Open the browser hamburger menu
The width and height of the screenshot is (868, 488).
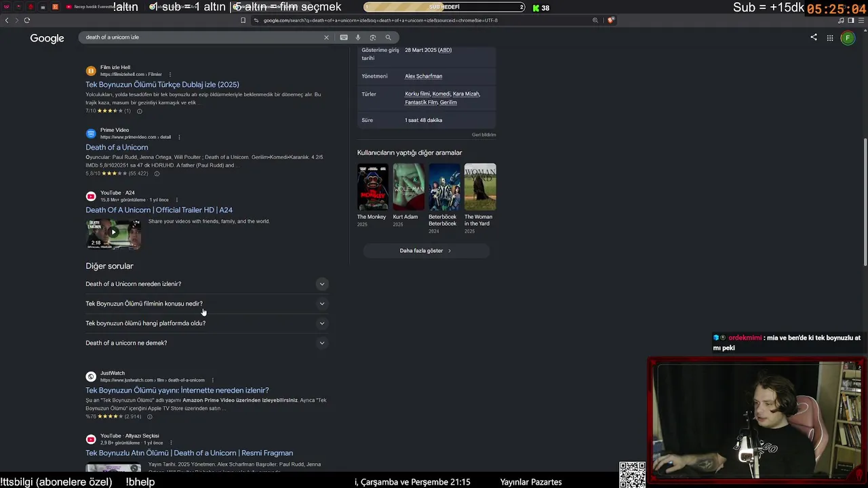pyautogui.click(x=861, y=20)
